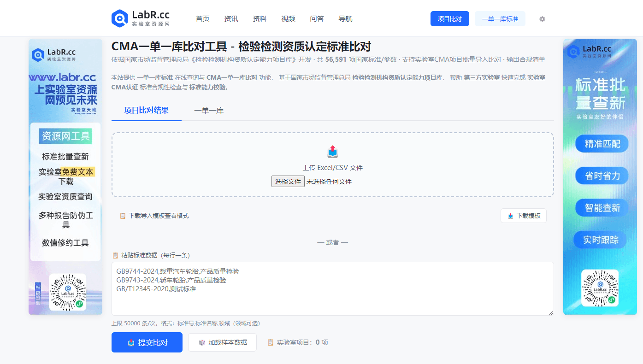Screen dimensions: 643x364
Task: Open the 首页 menu item
Action: click(202, 19)
